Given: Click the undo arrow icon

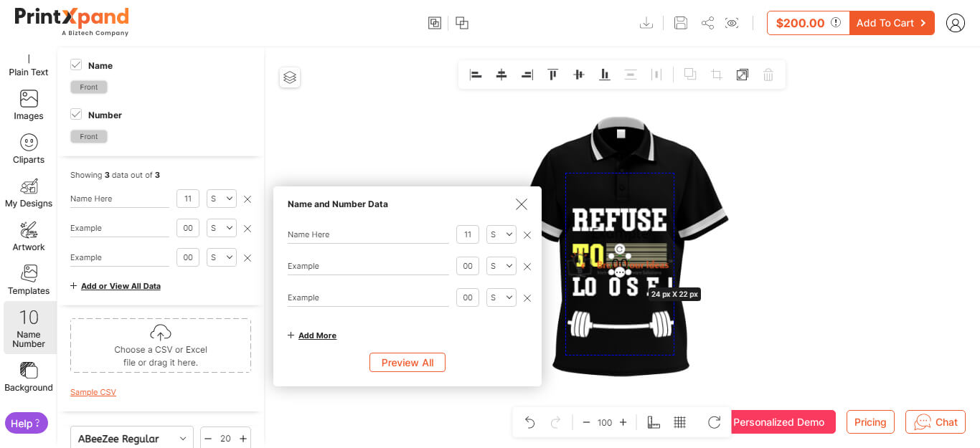Looking at the screenshot, I should pos(529,422).
